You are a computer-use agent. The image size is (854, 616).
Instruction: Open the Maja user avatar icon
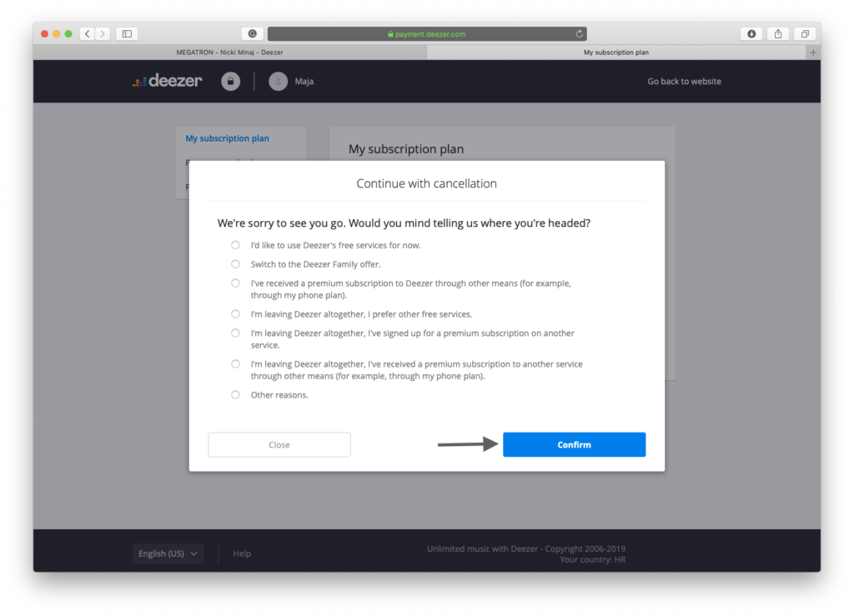pos(278,81)
